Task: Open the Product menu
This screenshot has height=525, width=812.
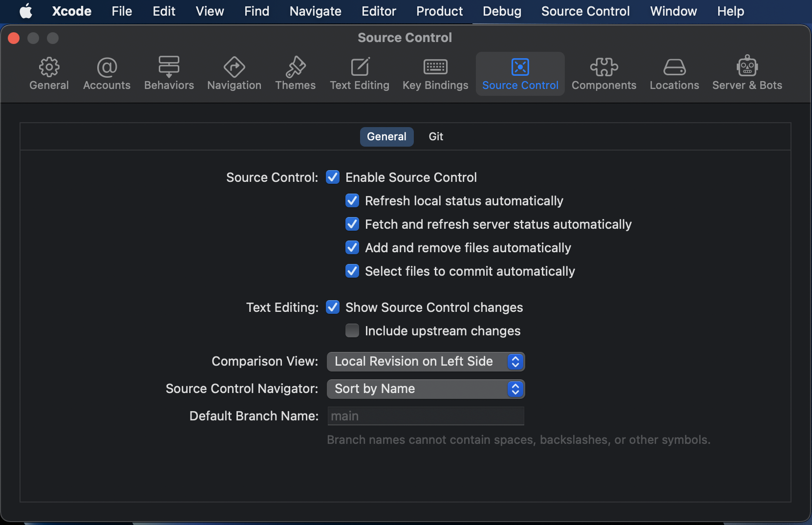Action: pos(439,11)
